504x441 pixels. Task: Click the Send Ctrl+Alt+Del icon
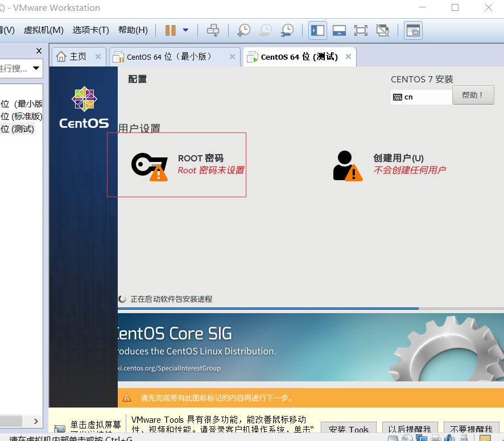point(213,31)
